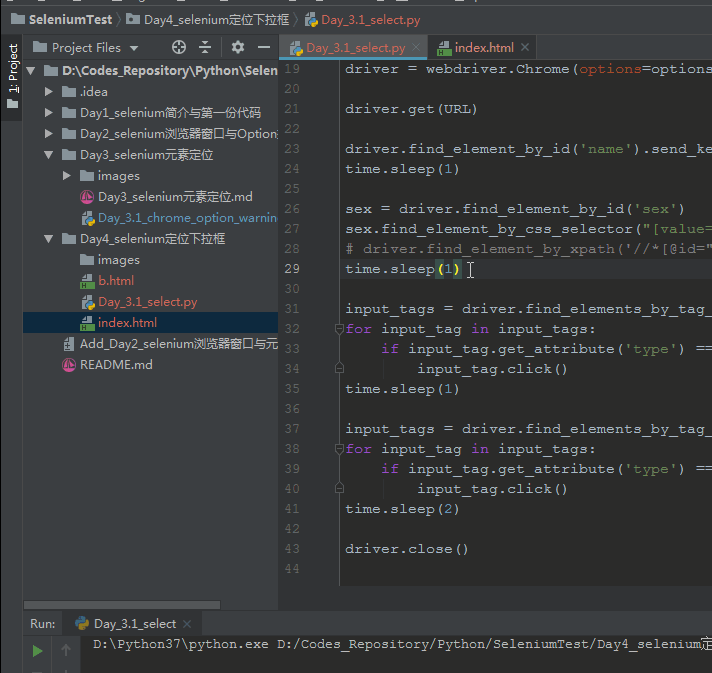Switch to the index.html editor tab

coord(484,48)
